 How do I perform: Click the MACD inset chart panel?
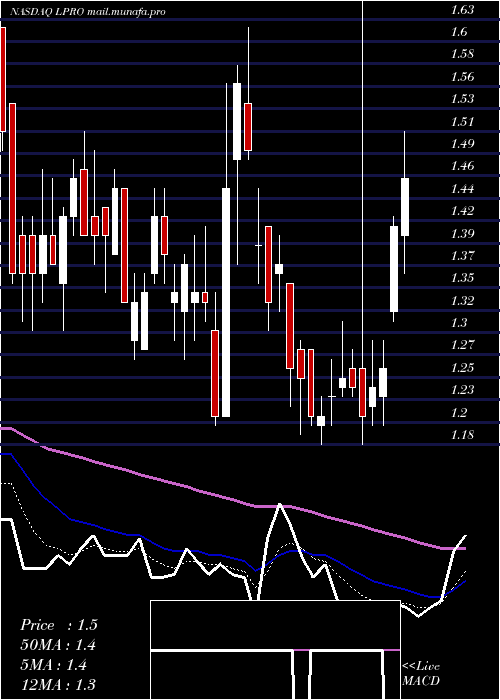275,650
